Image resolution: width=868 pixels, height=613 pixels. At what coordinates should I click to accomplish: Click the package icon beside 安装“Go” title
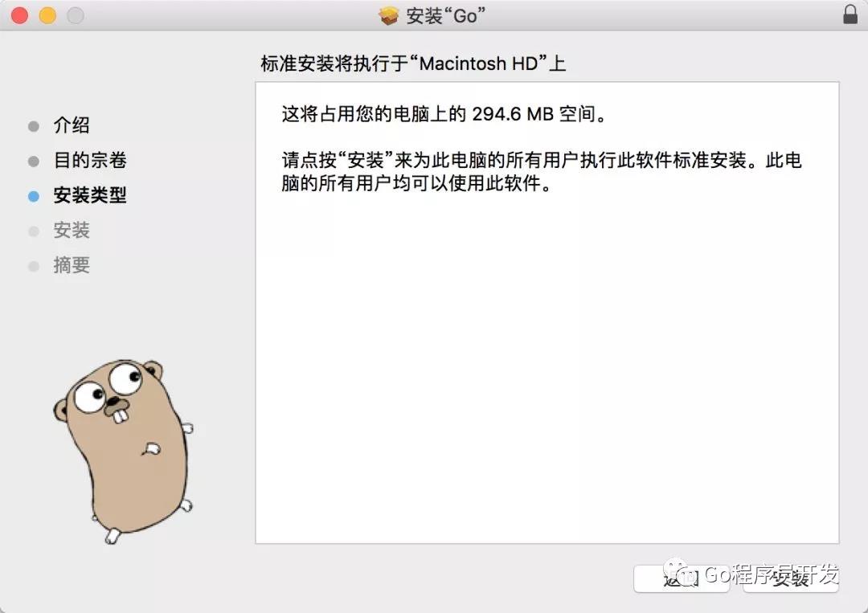coord(389,15)
